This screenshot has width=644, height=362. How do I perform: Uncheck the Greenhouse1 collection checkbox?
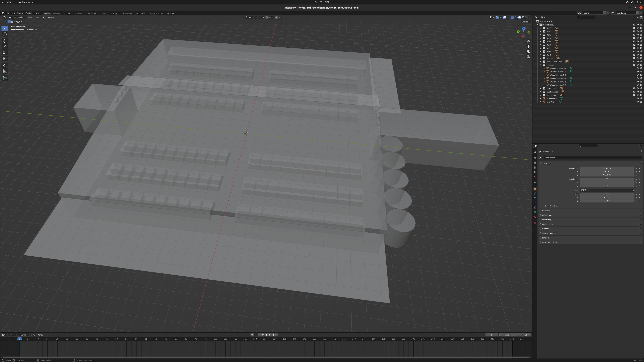point(634,25)
